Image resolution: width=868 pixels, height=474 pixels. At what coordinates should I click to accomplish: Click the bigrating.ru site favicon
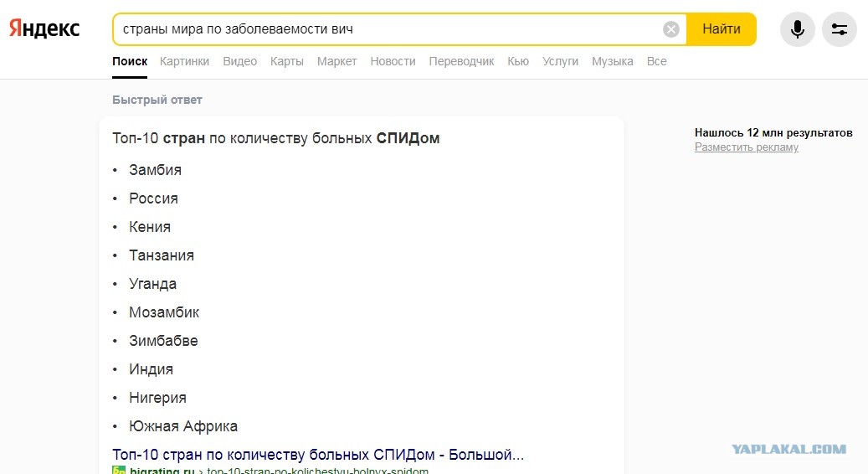(119, 470)
